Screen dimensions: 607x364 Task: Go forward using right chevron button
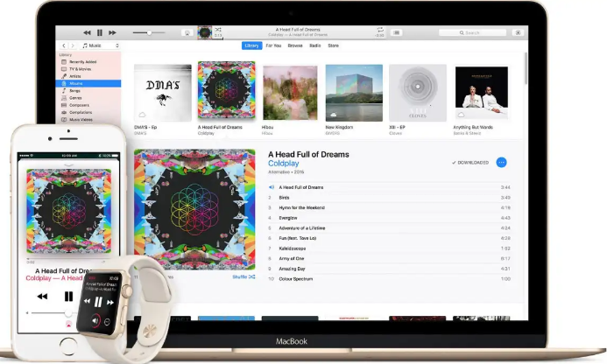73,45
